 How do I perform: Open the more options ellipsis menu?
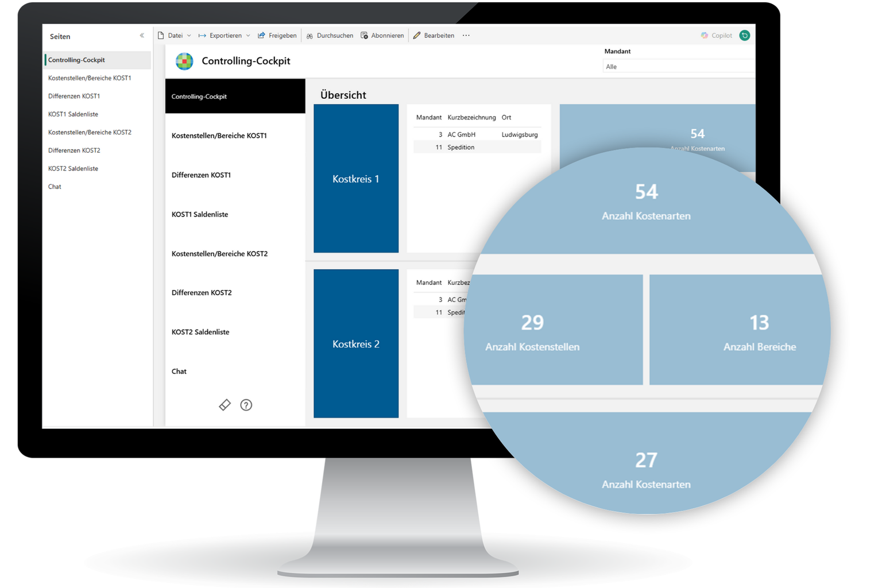466,36
